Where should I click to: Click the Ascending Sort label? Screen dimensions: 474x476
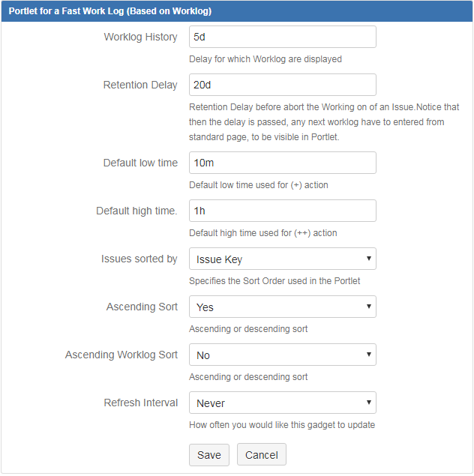142,307
